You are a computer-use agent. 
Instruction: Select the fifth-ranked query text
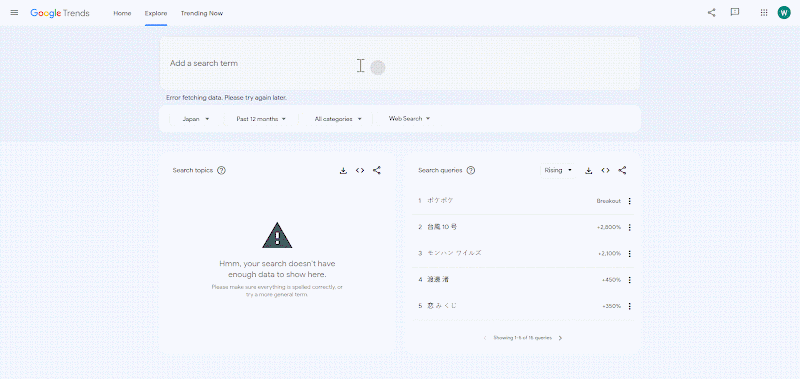tap(442, 306)
